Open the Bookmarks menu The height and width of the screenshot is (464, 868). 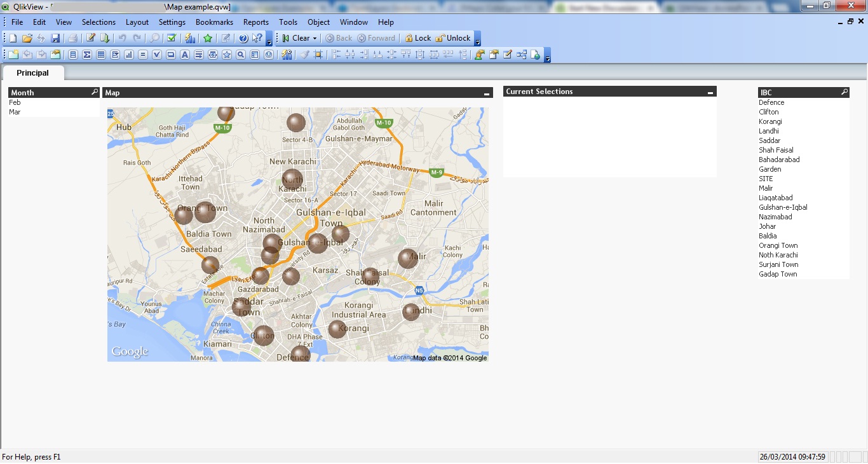pos(214,22)
